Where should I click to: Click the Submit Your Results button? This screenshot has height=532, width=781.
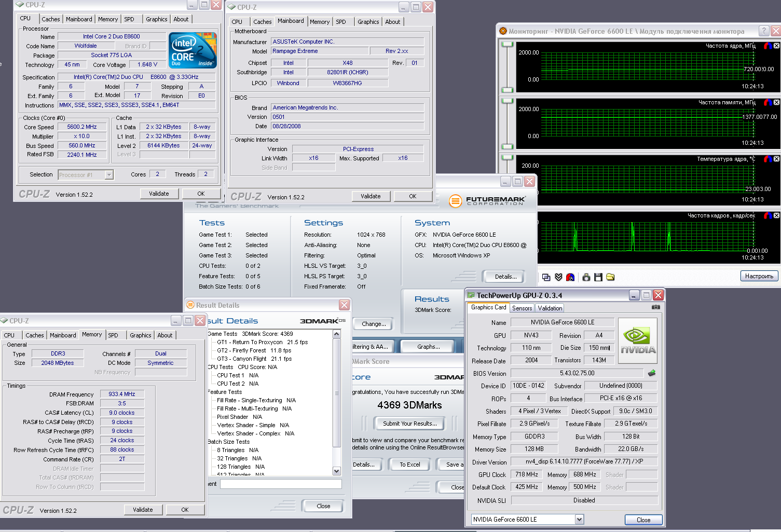click(410, 424)
